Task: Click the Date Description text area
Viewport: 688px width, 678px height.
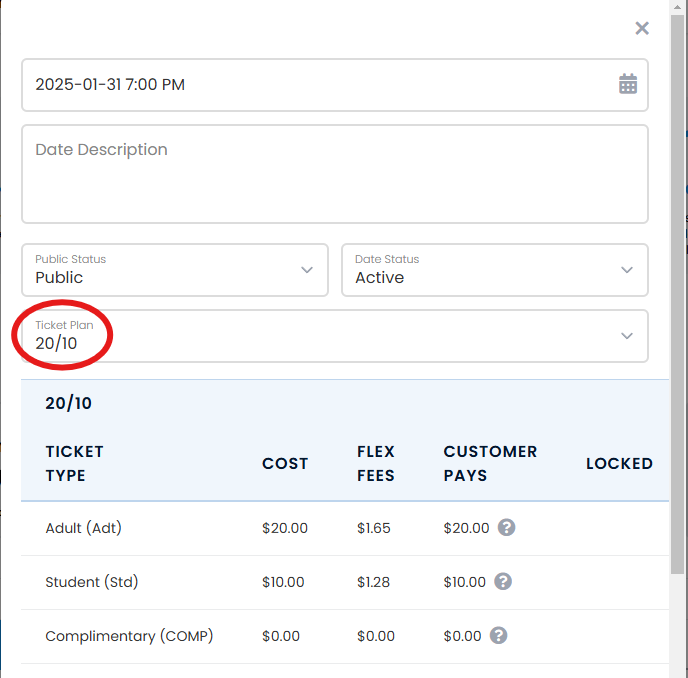Action: [x=335, y=174]
